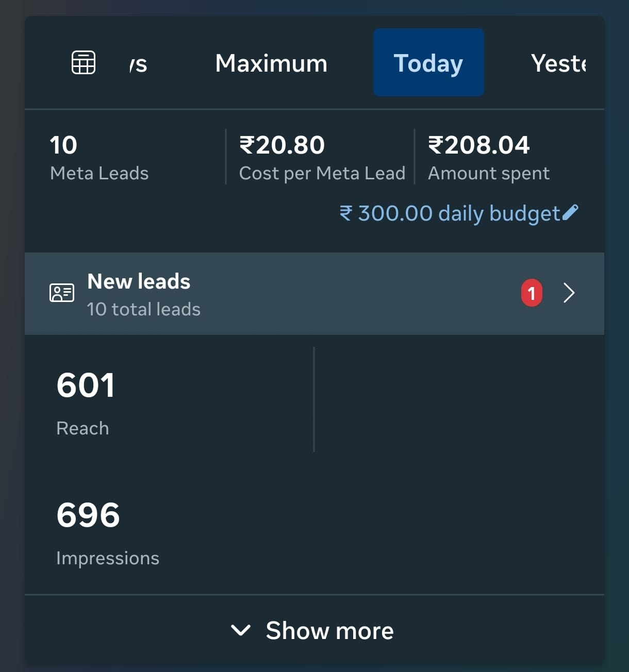Open new leads with right chevron
Viewport: 629px width, 672px height.
pyautogui.click(x=569, y=293)
